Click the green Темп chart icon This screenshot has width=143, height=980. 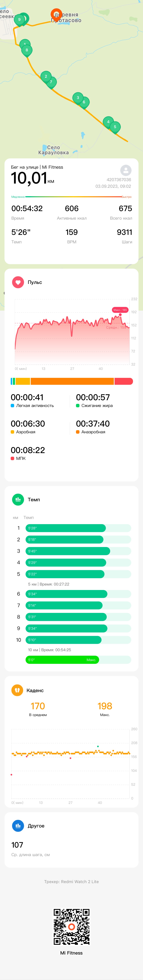(x=18, y=500)
